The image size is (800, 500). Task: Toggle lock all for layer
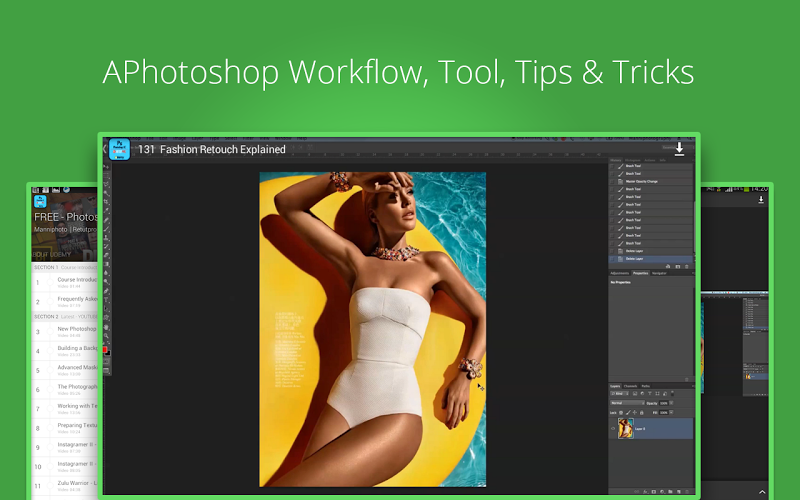[x=641, y=413]
